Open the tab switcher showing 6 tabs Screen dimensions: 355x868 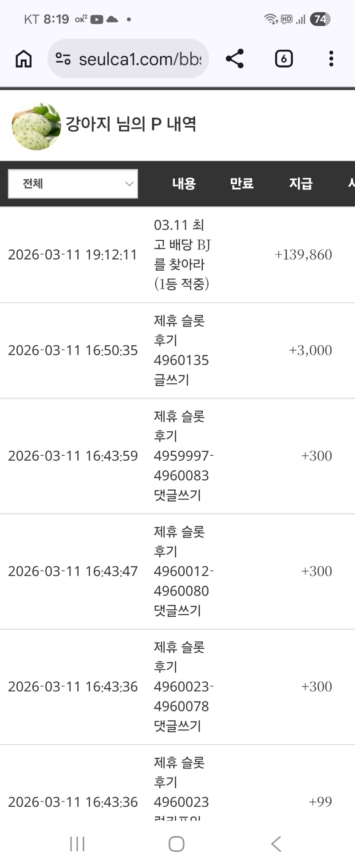pyautogui.click(x=284, y=59)
